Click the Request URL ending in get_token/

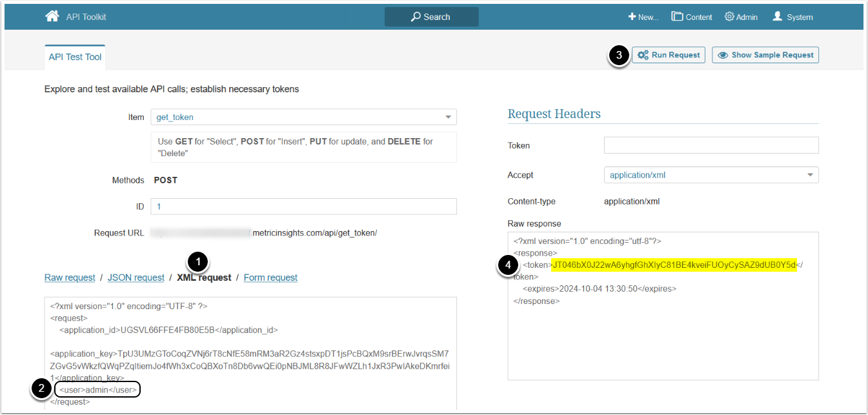click(264, 232)
